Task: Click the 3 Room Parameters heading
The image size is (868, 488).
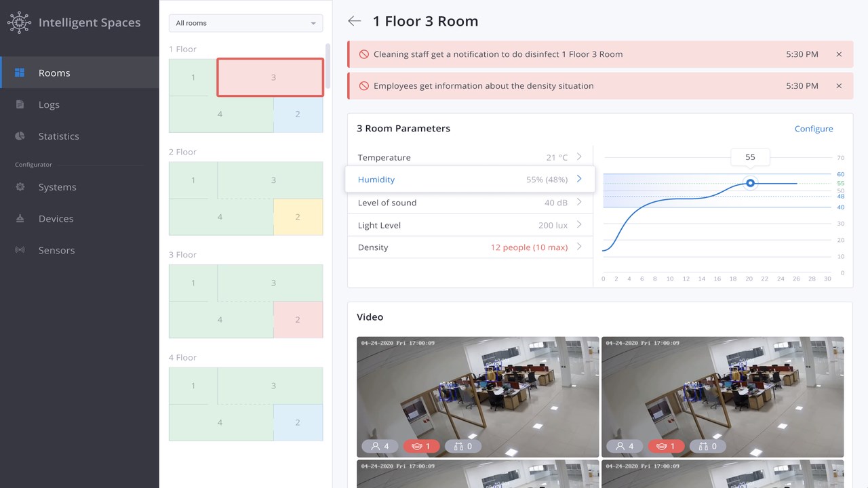Action: coord(403,128)
